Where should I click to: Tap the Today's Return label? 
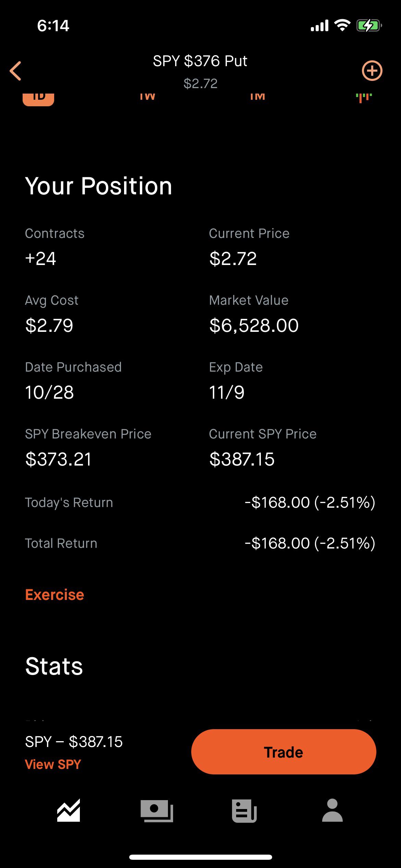(x=69, y=503)
